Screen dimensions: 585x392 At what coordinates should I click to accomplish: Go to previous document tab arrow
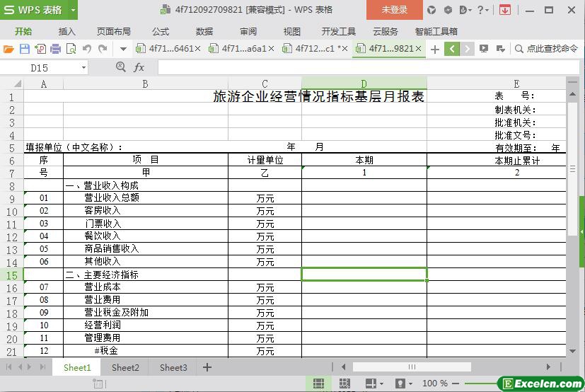click(x=452, y=49)
